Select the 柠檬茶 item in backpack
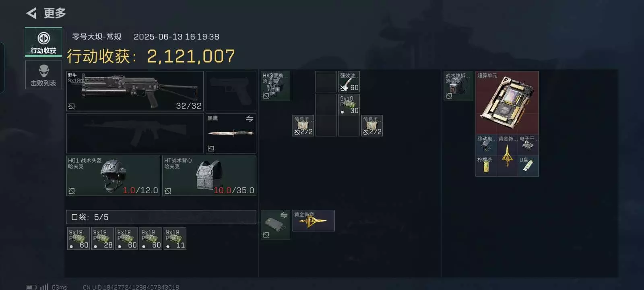This screenshot has width=644, height=290. tap(486, 166)
